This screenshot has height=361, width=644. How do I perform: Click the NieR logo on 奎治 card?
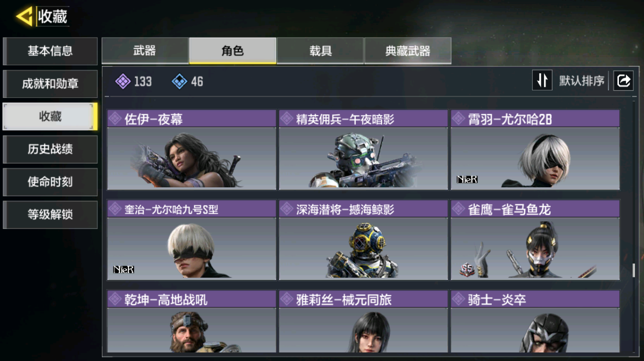pos(123,270)
